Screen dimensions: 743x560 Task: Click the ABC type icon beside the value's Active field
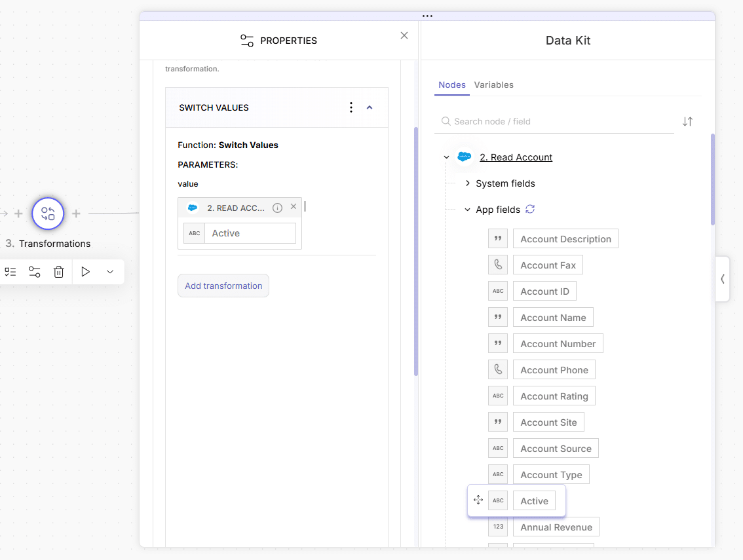(195, 233)
